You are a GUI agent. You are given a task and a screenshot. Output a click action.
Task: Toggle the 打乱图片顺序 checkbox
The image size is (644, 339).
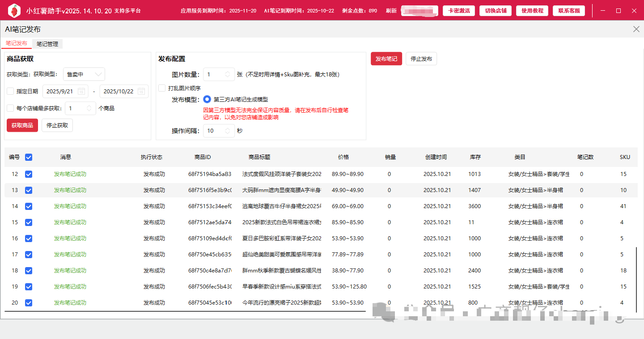[162, 88]
